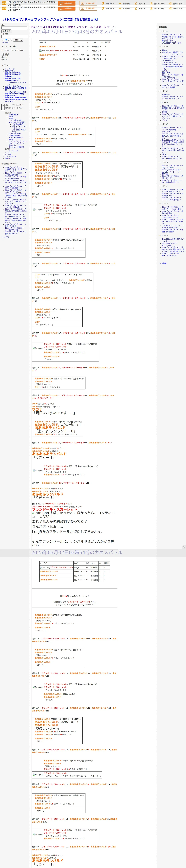Open the バトロイ駄弁り板 link
Viewport: 186px width, 868px height.
click(x=15, y=120)
